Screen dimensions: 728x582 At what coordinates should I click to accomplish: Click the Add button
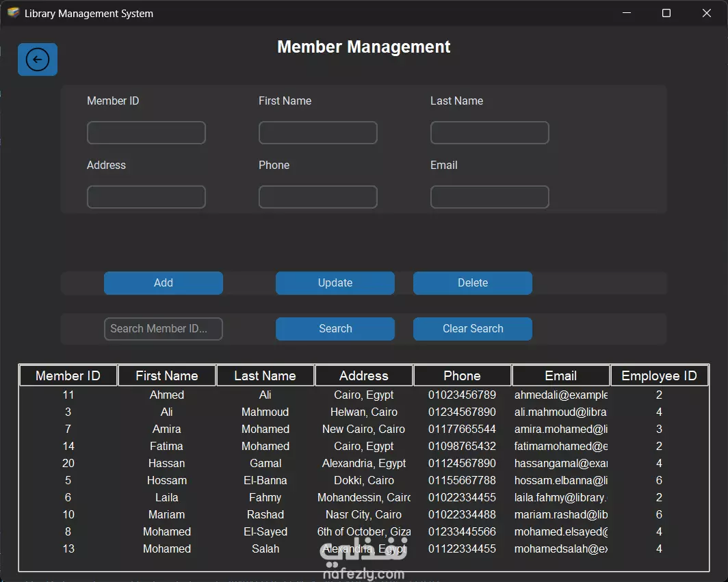(164, 283)
